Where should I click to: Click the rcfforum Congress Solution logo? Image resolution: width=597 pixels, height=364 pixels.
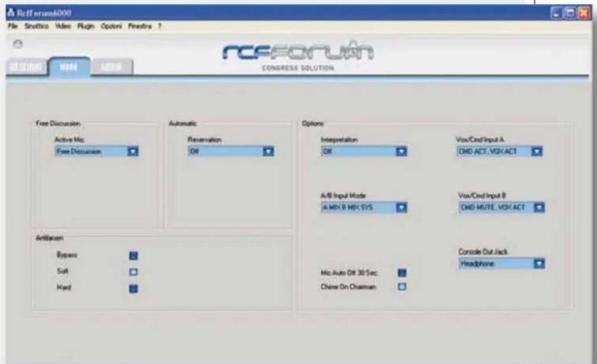(x=298, y=56)
